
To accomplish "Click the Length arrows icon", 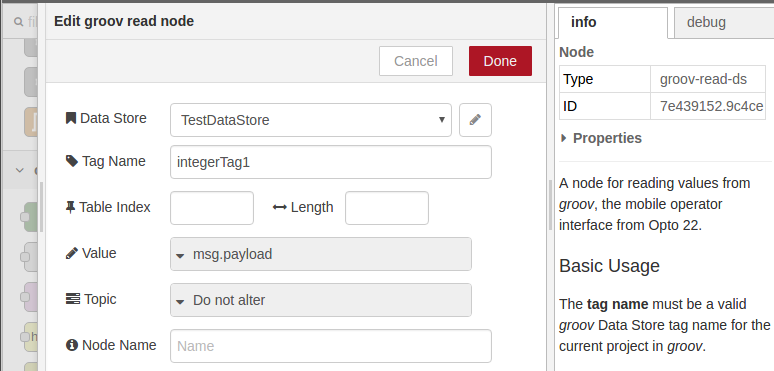I will click(x=279, y=207).
